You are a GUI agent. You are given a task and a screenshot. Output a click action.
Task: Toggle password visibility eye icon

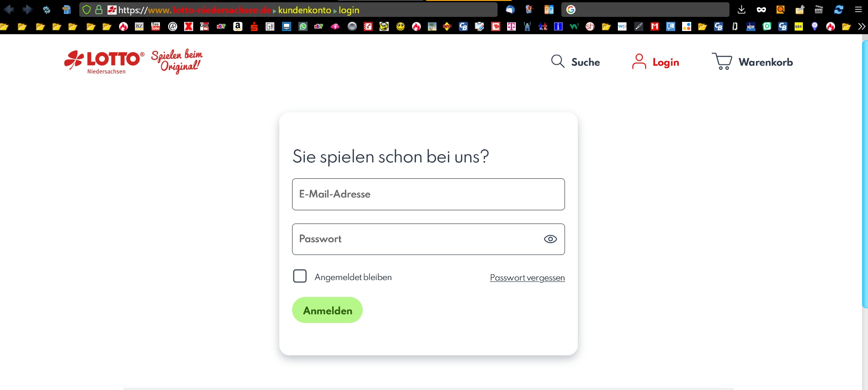550,239
